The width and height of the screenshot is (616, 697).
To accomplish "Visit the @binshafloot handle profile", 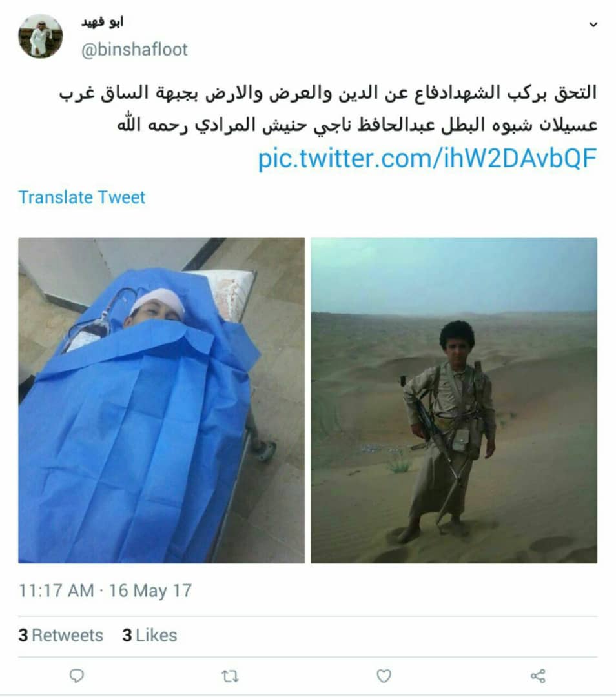I will coord(134,49).
